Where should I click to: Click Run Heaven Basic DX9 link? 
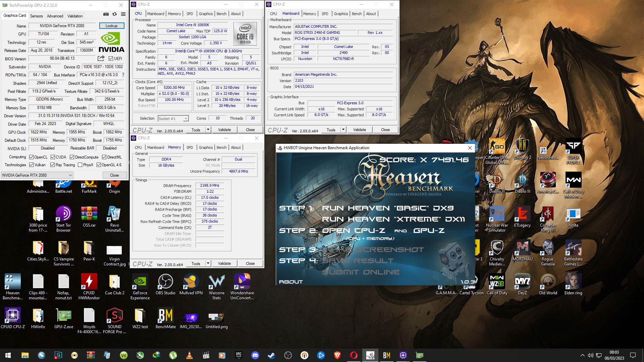(x=387, y=208)
